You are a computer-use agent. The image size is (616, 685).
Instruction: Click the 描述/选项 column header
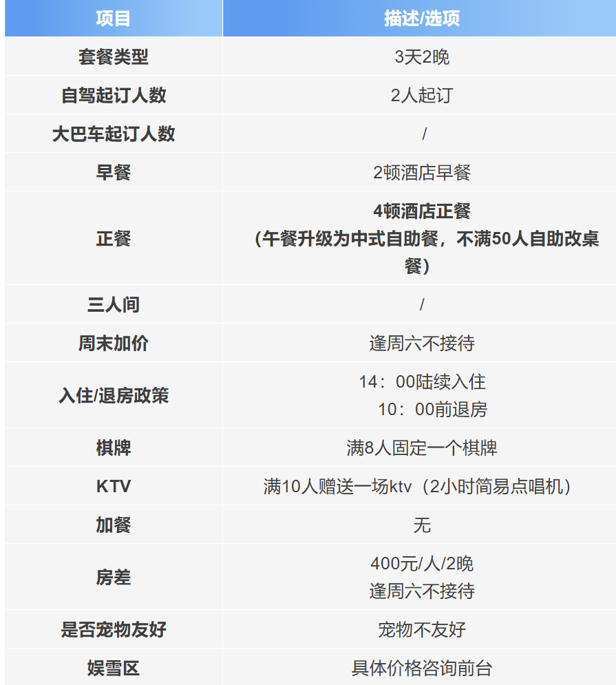[x=421, y=19]
